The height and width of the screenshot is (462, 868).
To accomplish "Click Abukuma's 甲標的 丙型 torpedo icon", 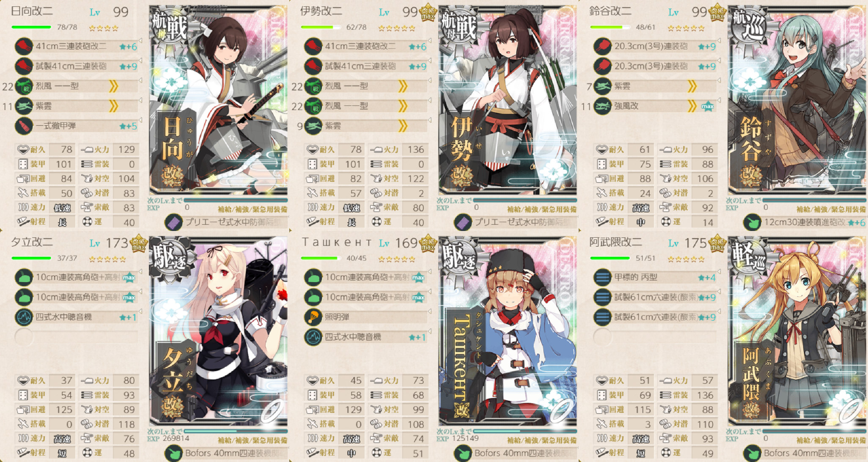I will (602, 277).
